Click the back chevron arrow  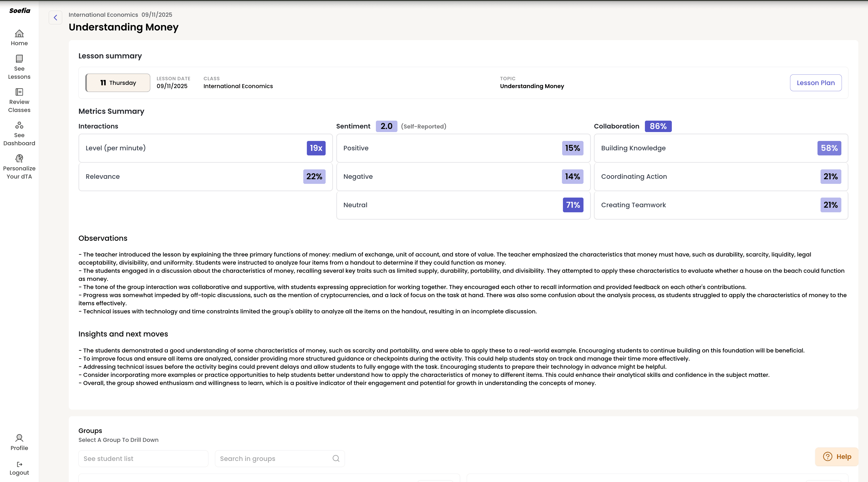[x=55, y=18]
